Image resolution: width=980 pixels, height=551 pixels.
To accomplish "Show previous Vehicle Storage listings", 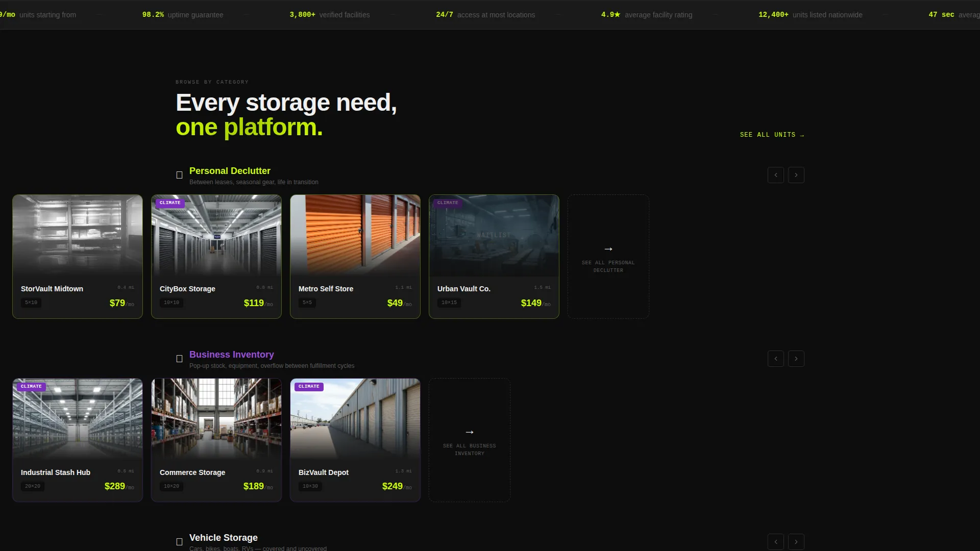I will tap(776, 542).
